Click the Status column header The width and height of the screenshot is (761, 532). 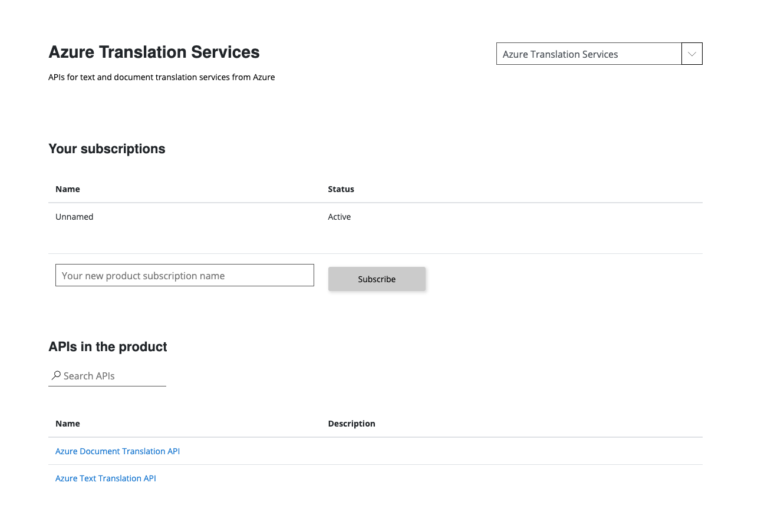coord(341,189)
